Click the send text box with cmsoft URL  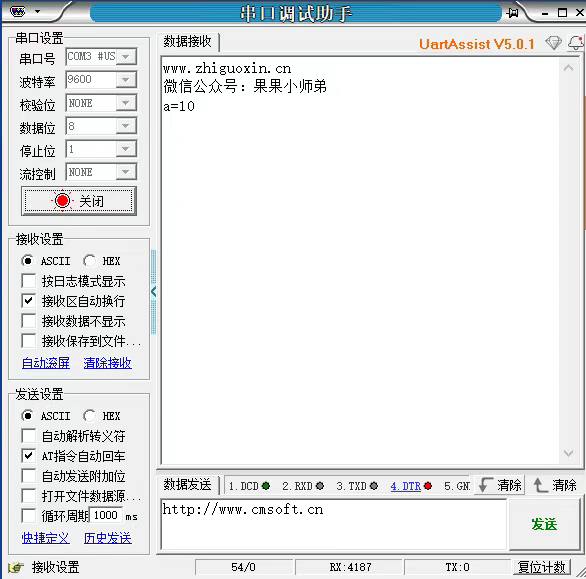[x=333, y=524]
